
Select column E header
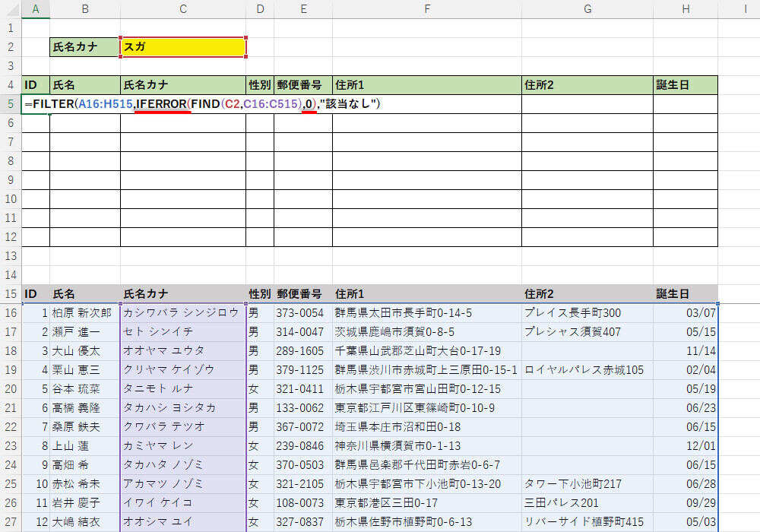[x=303, y=8]
